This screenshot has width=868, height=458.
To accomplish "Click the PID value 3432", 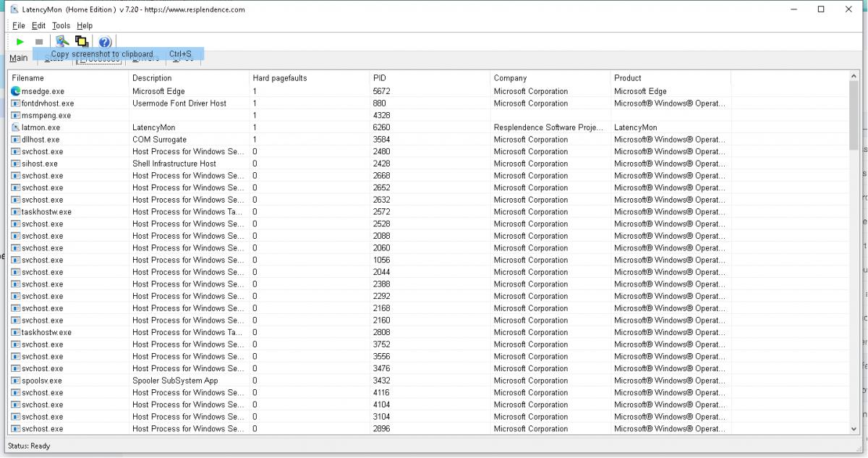I will click(381, 381).
